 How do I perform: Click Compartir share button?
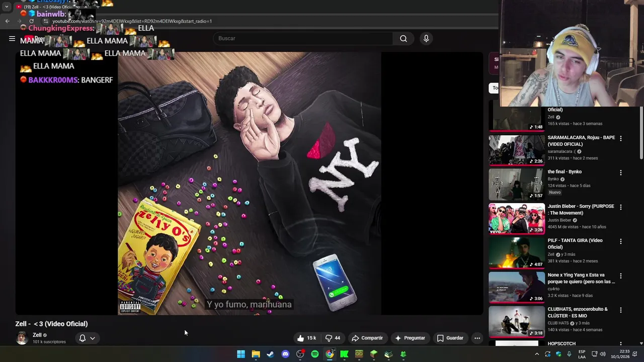(367, 338)
